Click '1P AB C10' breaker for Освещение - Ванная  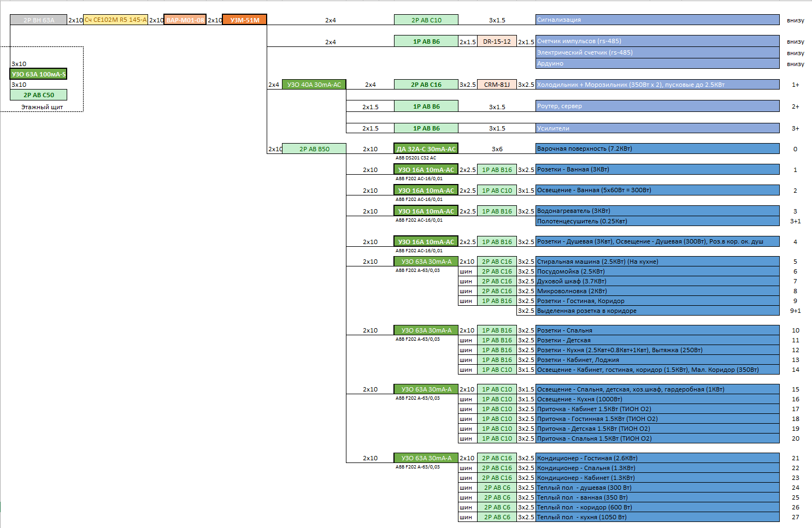tap(497, 190)
